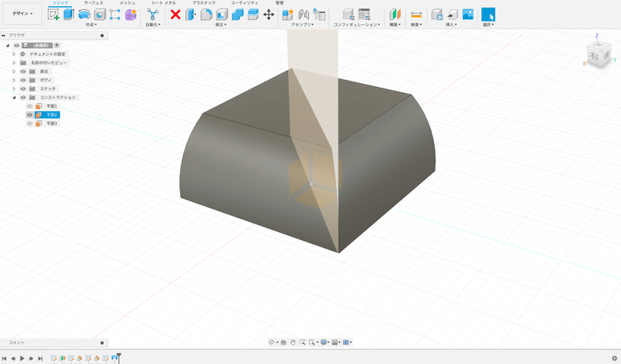Open the デザイン workspace dropdown
Viewport: 621px width, 364px height.
point(23,13)
